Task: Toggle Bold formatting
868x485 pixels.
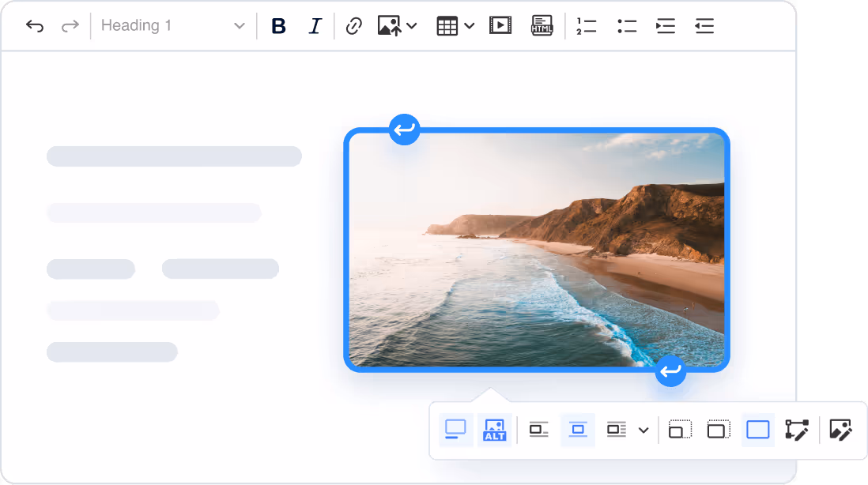Action: (278, 26)
